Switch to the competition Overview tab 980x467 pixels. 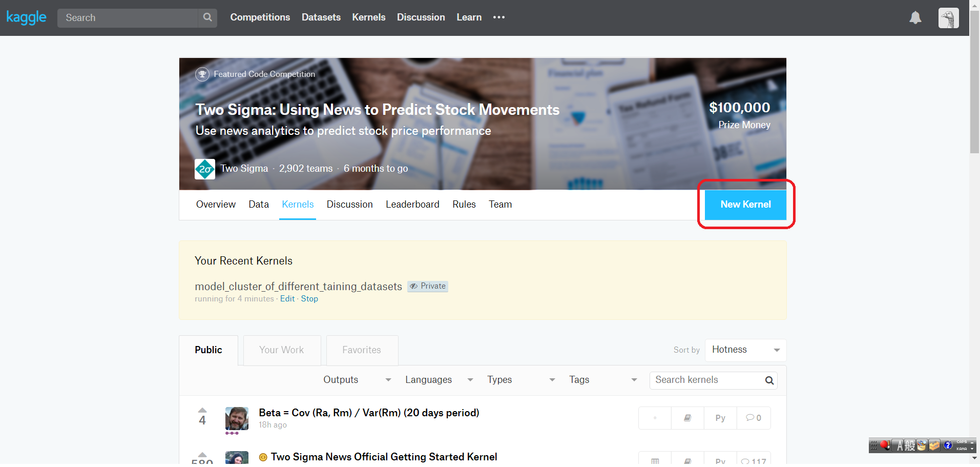216,205
